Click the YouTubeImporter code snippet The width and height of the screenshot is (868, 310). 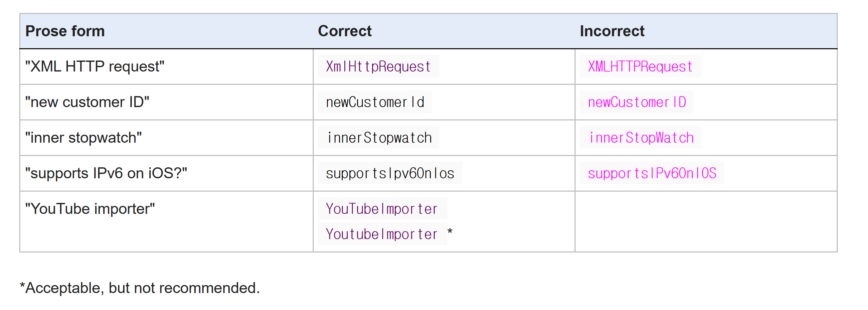[382, 209]
